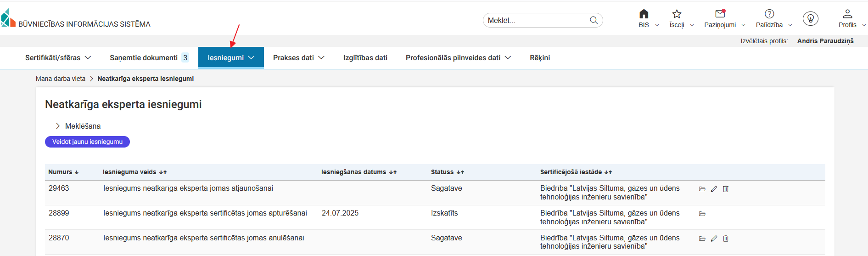868x256 pixels.
Task: Expand the Meklēšana search section
Action: [78, 126]
